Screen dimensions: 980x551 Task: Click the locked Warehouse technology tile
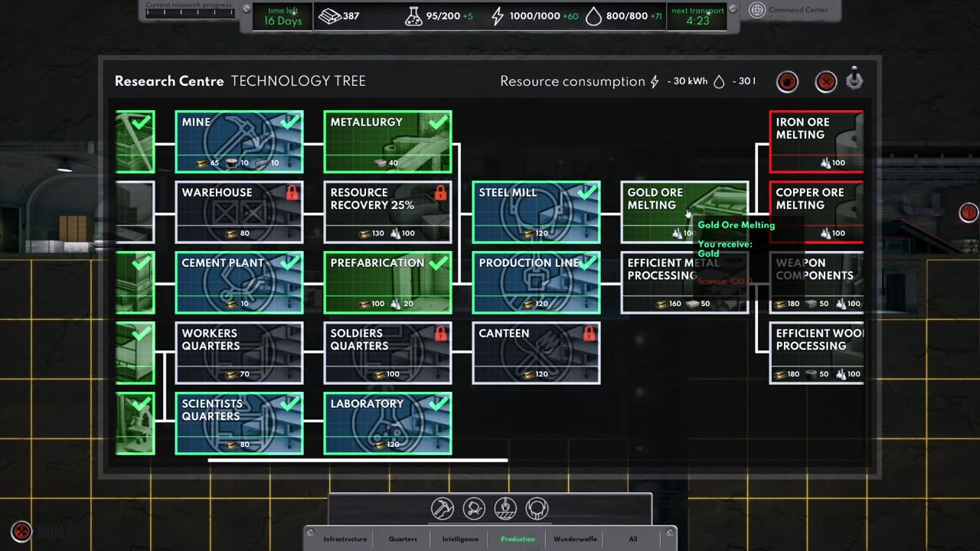[x=239, y=212]
